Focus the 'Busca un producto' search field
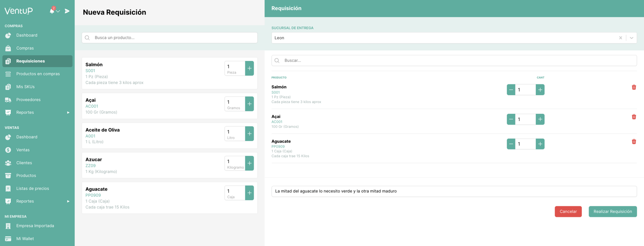 pyautogui.click(x=173, y=37)
